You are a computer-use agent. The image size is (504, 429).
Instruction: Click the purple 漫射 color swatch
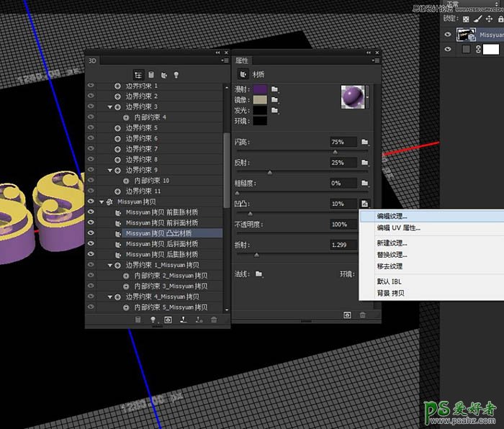click(259, 89)
